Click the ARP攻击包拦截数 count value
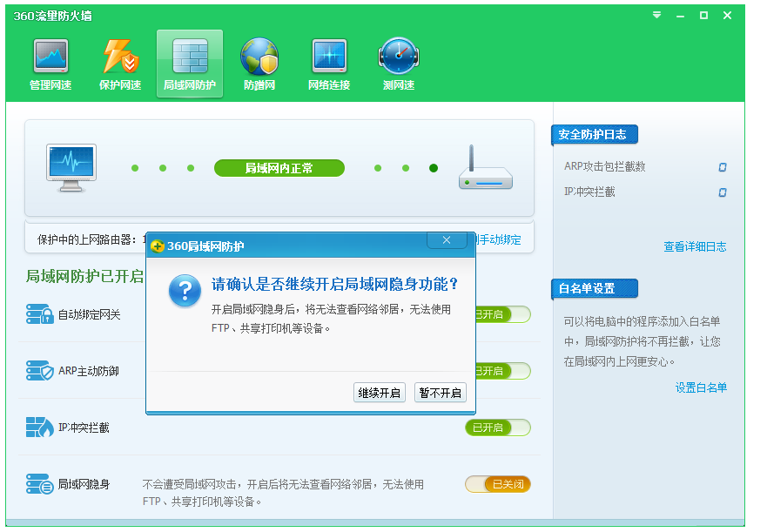 (722, 167)
